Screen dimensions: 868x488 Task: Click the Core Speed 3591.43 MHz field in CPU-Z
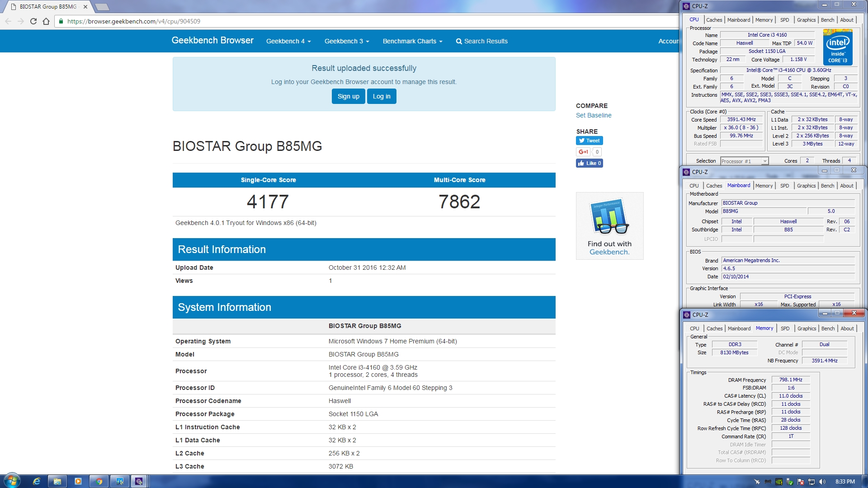coord(741,120)
